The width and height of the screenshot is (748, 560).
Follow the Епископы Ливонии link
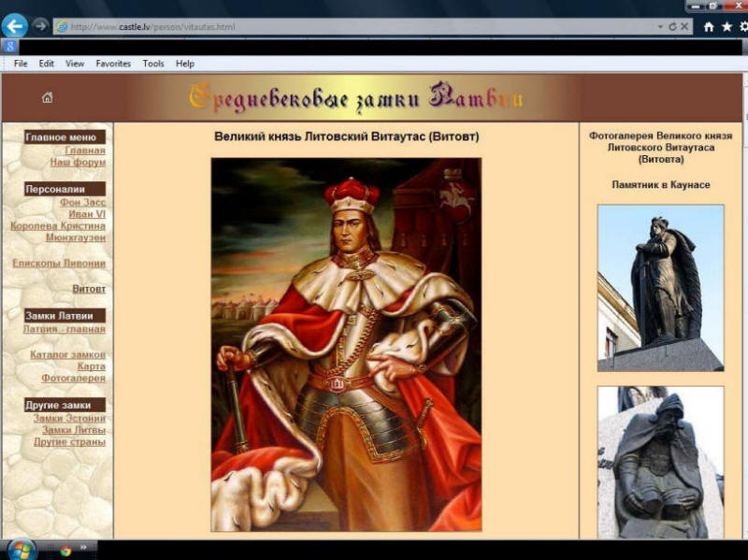(59, 264)
